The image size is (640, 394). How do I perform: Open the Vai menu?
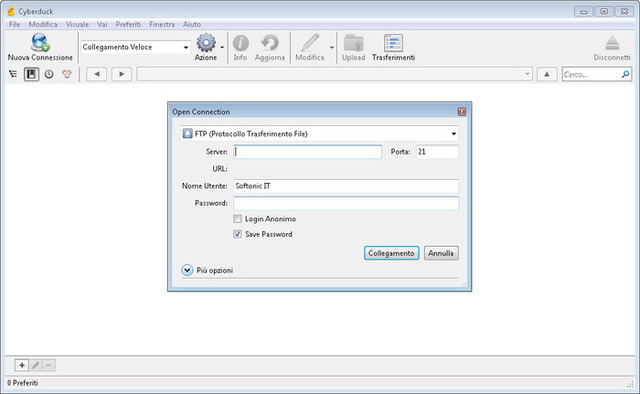102,24
